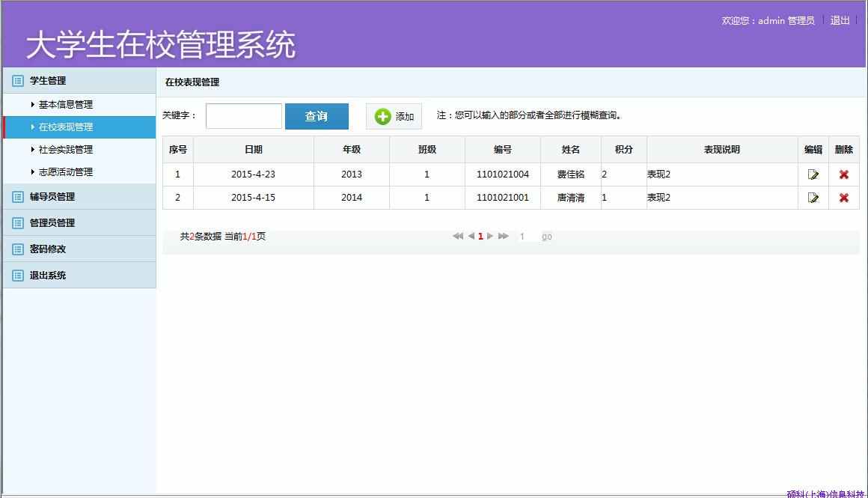Click the name 唐清清

click(571, 198)
